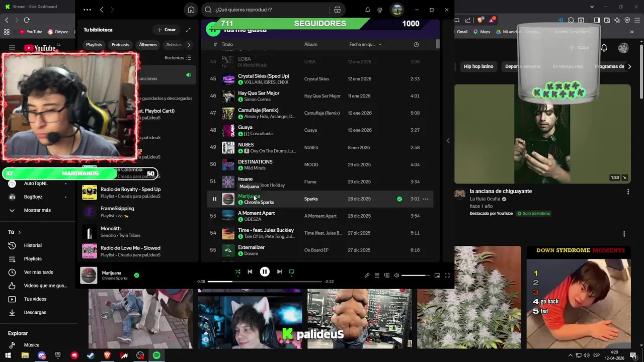Open Spotify three-dots app menu
644x362 pixels.
point(87,10)
